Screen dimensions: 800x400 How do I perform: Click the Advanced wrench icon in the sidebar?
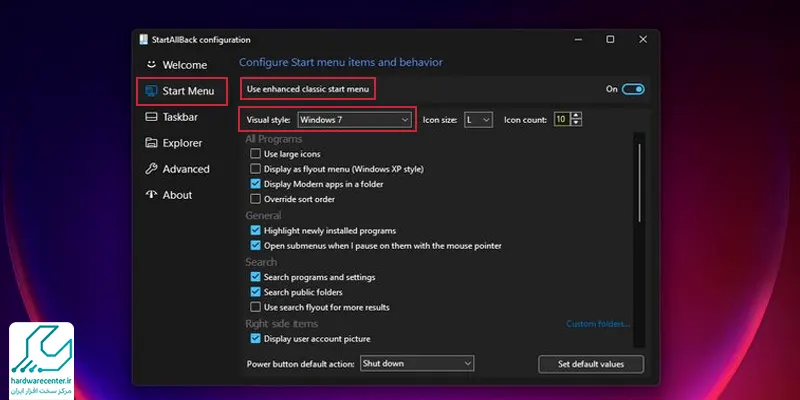tap(151, 169)
